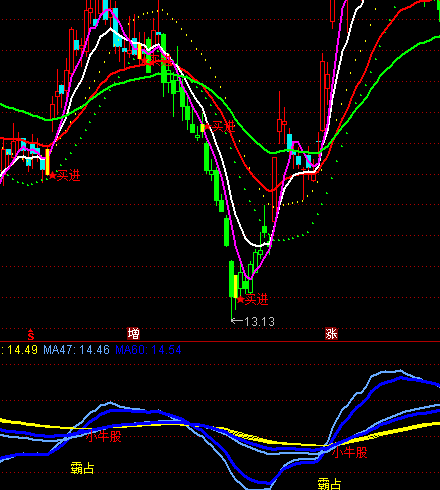Click the 13.13 low price arrow label

(253, 322)
